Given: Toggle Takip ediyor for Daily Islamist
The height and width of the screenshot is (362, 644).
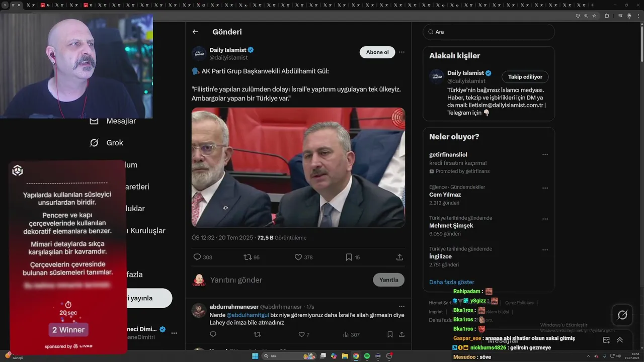Looking at the screenshot, I should coord(525,77).
